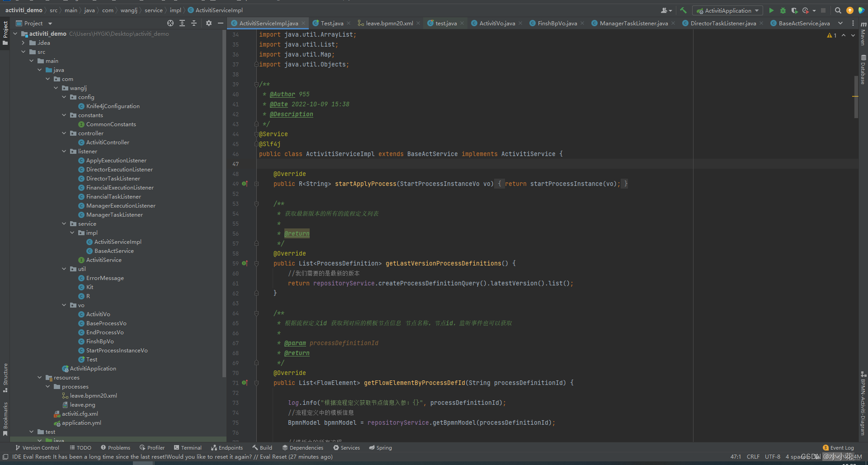Open the Spring tool window button
868x465 pixels.
tap(380, 447)
